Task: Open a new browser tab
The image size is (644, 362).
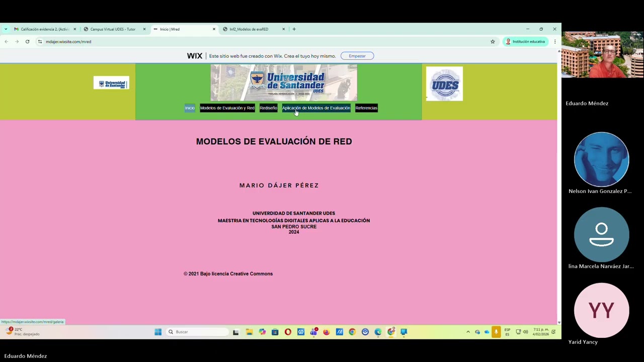Action: [294, 29]
